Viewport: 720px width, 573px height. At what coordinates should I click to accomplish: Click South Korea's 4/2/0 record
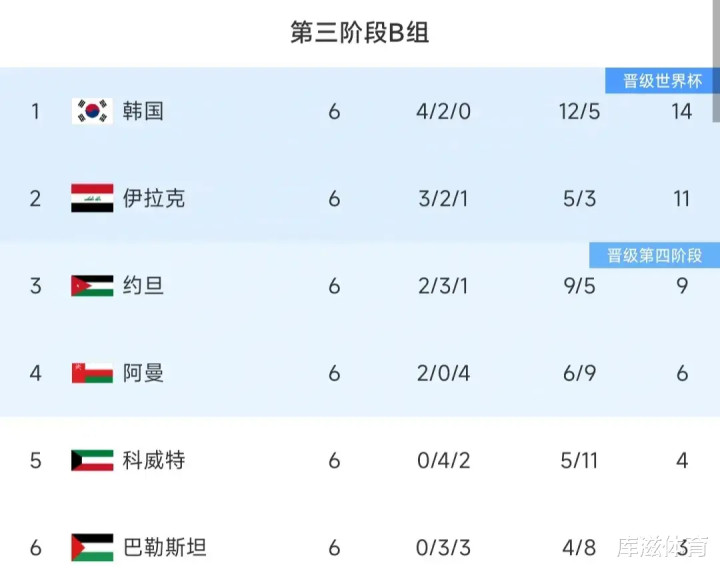[x=443, y=111]
